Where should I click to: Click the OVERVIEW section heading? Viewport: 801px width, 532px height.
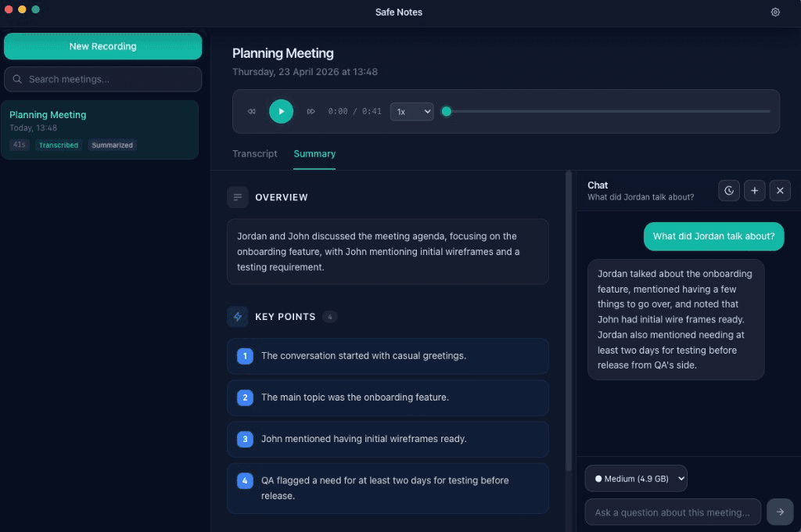click(282, 197)
